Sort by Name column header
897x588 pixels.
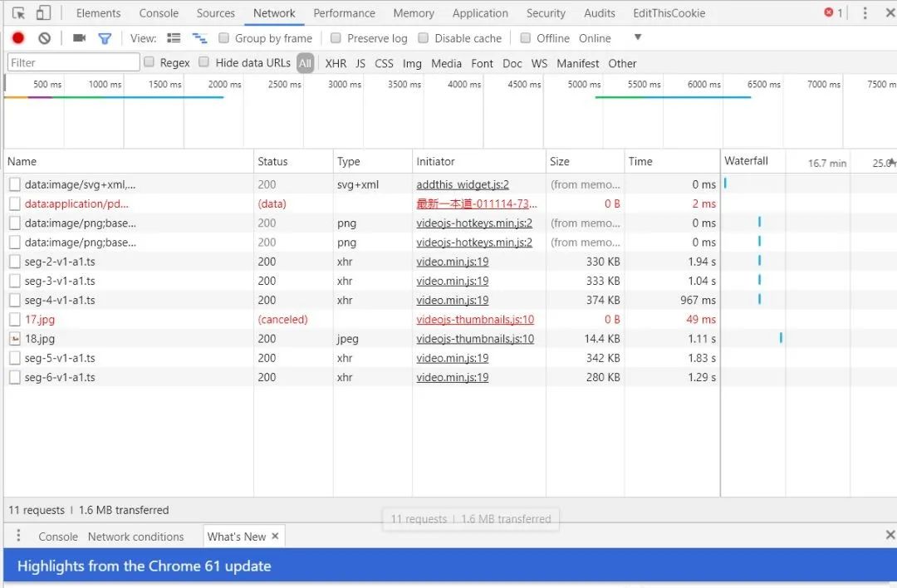coord(129,162)
